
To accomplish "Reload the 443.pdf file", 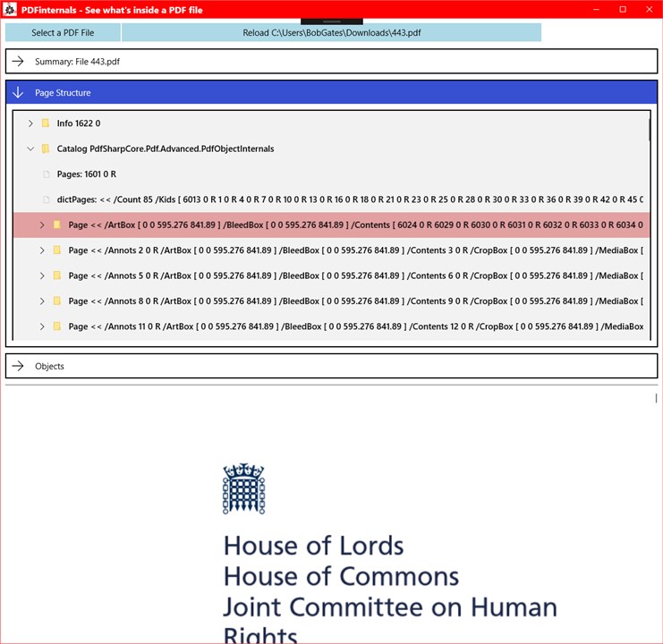I will point(331,32).
